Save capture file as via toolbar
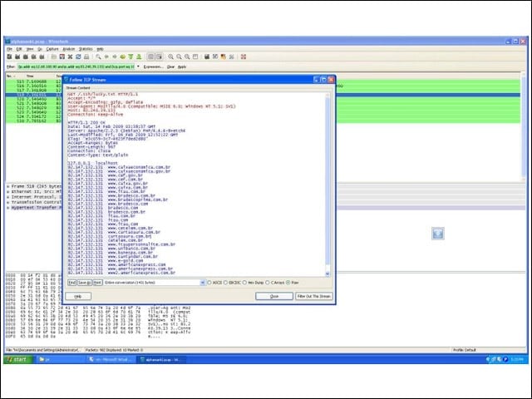 [62, 57]
